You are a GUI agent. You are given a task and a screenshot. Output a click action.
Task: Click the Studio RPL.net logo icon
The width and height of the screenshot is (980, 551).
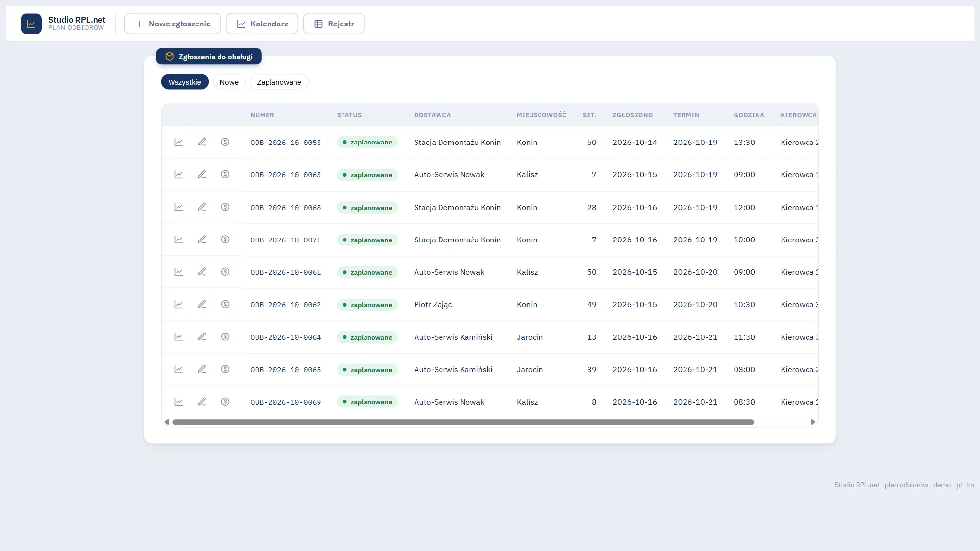tap(31, 24)
